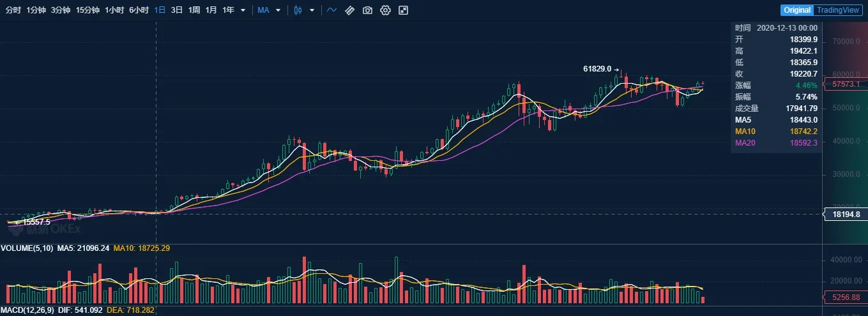The width and height of the screenshot is (868, 316).
Task: Expand the more time intervals dropdown arrow
Action: 243,10
